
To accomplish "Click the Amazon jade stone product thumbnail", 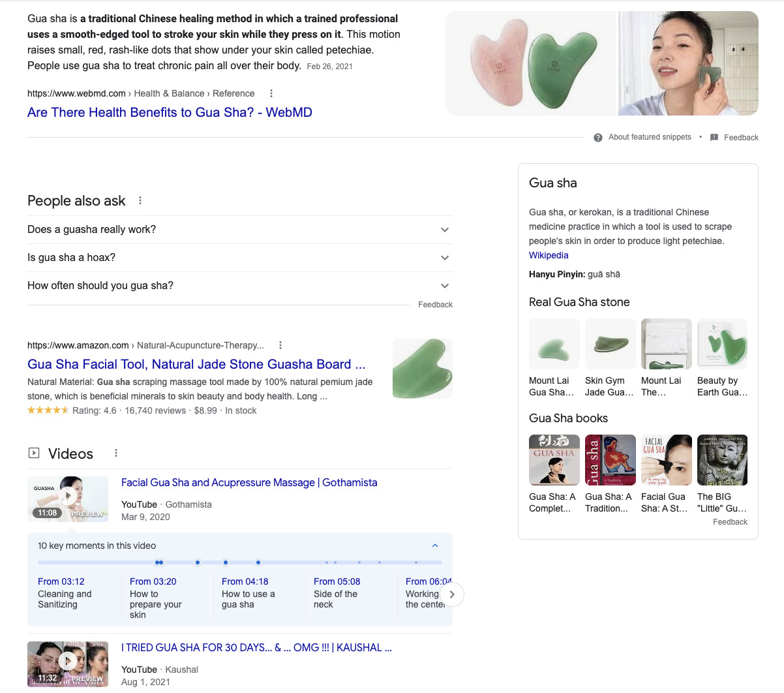I will pos(423,369).
